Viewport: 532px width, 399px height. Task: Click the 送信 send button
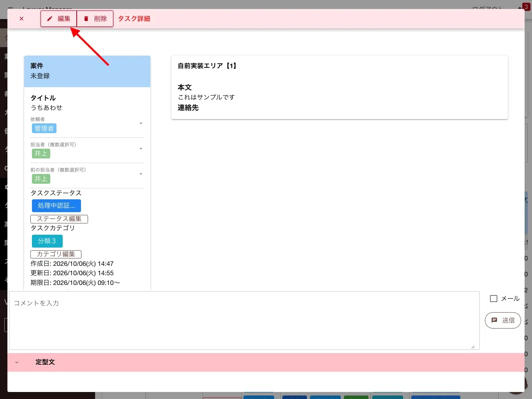[503, 320]
